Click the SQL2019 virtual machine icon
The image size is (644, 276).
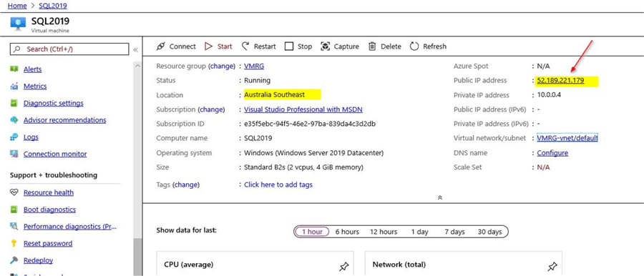coord(18,24)
